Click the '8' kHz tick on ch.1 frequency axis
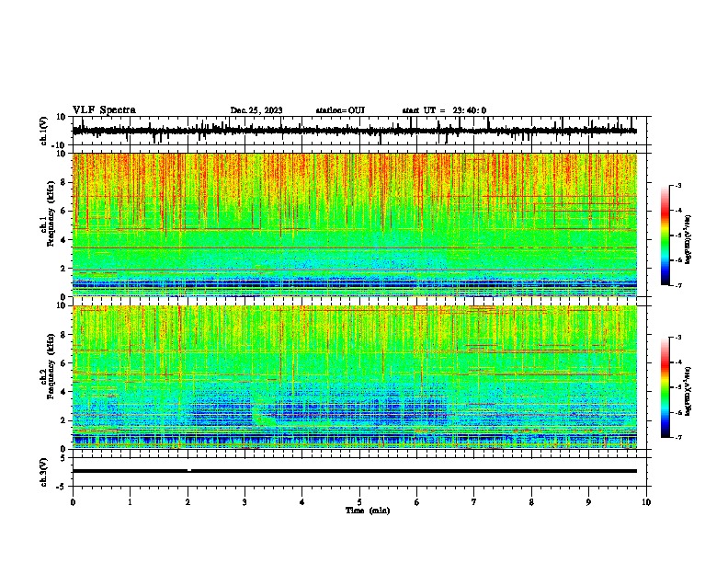 point(63,182)
